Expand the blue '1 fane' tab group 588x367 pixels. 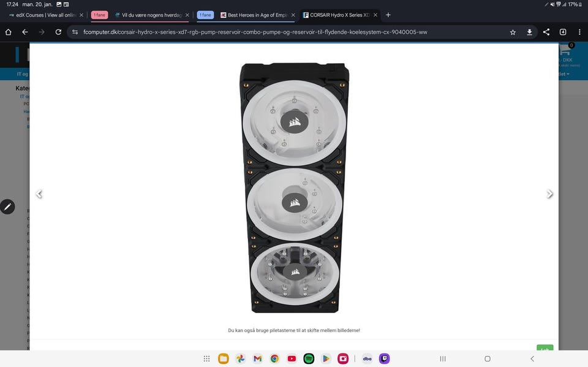pos(205,15)
